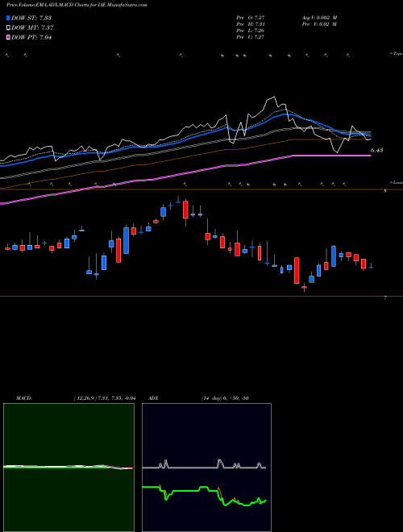
Task: Click the blue DOW ST legend swatch
Action: pos(8,18)
